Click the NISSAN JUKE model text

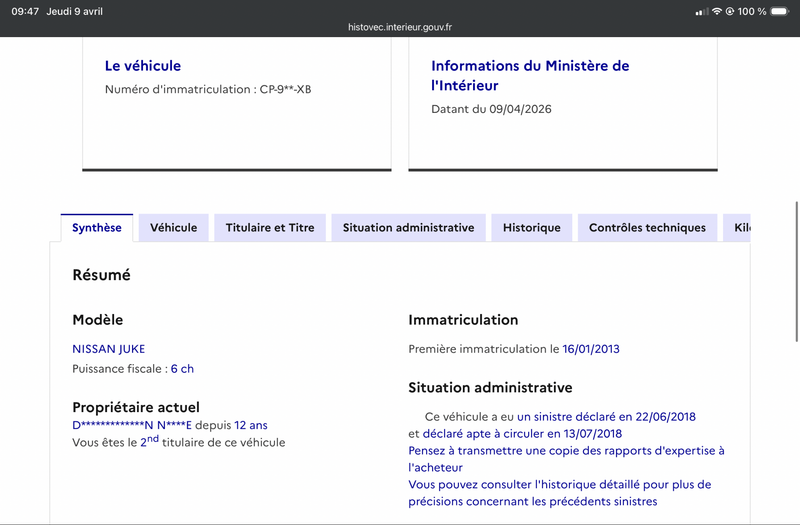click(x=109, y=349)
